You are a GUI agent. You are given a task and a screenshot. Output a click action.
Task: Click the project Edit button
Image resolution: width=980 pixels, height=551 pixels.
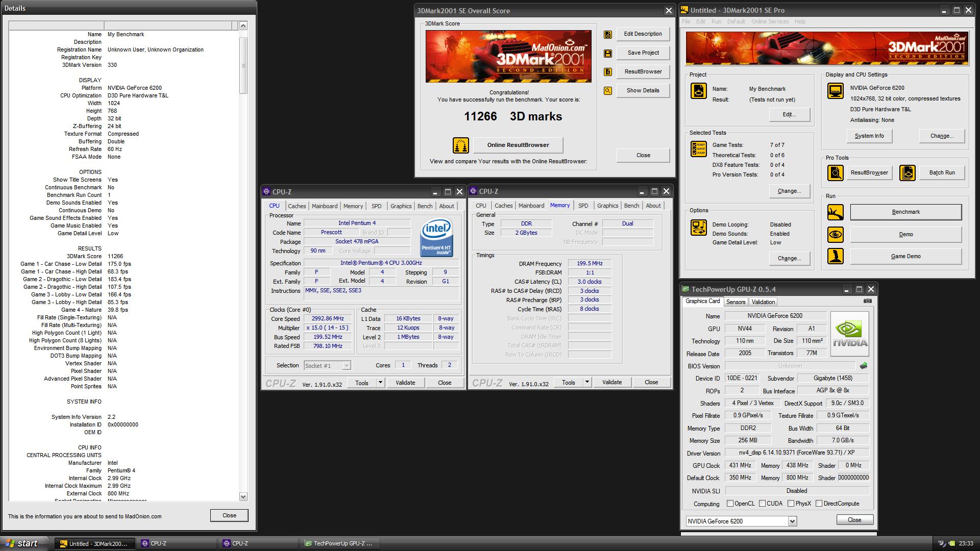point(789,115)
